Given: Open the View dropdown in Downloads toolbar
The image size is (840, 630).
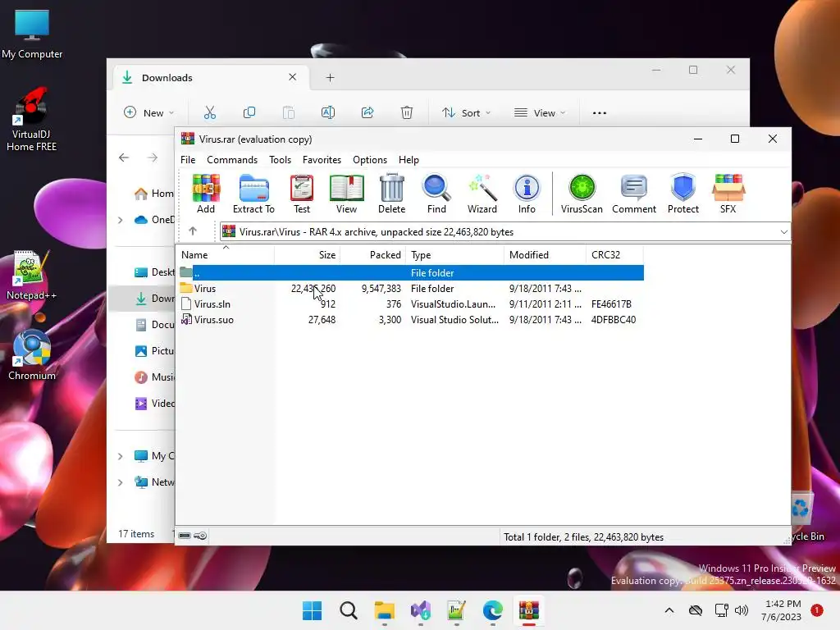Looking at the screenshot, I should (540, 112).
